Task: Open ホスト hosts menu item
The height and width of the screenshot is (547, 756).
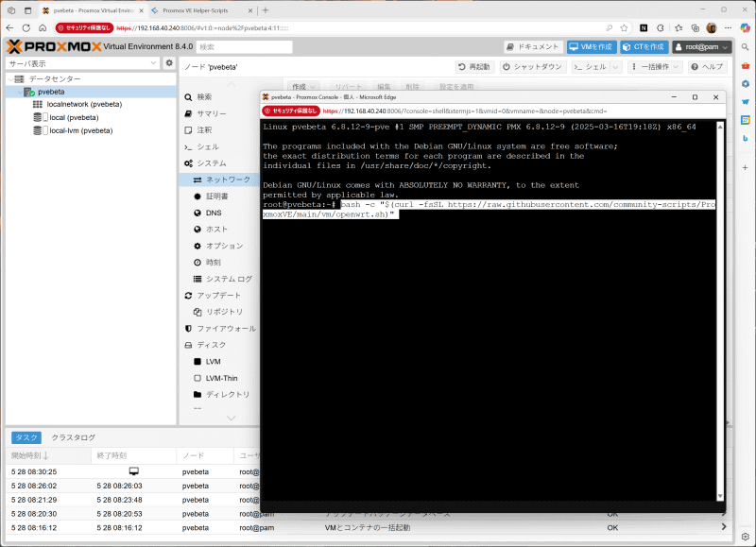Action: click(x=216, y=230)
